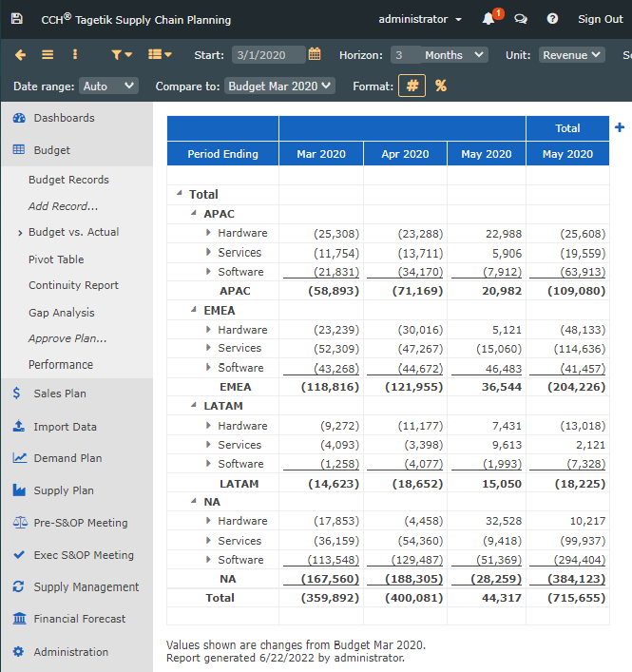Image resolution: width=632 pixels, height=672 pixels.
Task: Collapse the APAC group
Action: coord(194,213)
